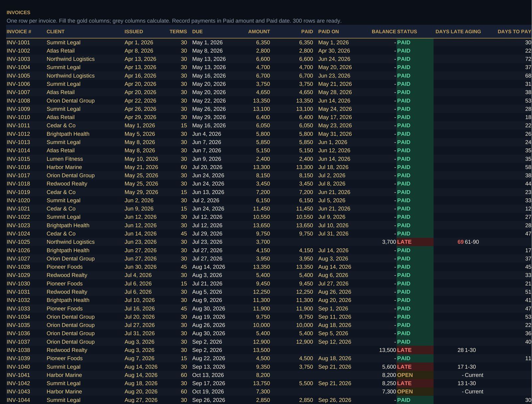Select the TERMS column header
This screenshot has width=532, height=404.
click(178, 32)
